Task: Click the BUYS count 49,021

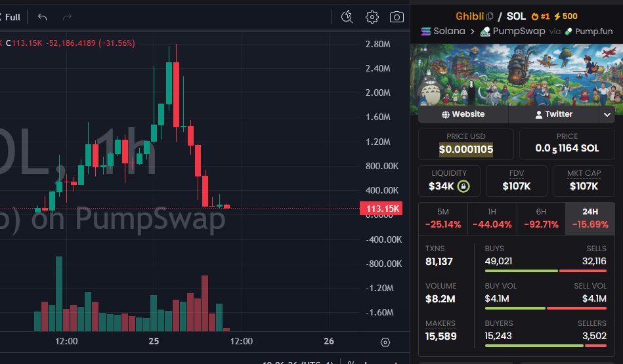Action: click(498, 261)
